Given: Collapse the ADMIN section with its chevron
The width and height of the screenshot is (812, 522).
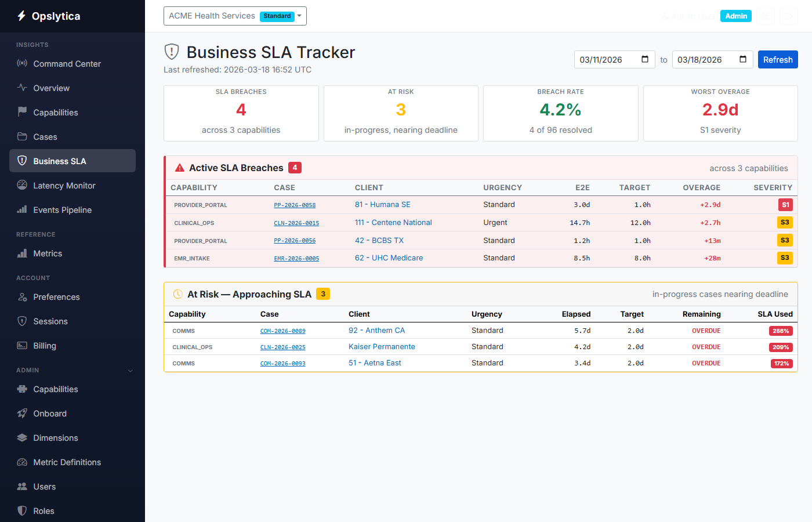Looking at the screenshot, I should (x=130, y=370).
